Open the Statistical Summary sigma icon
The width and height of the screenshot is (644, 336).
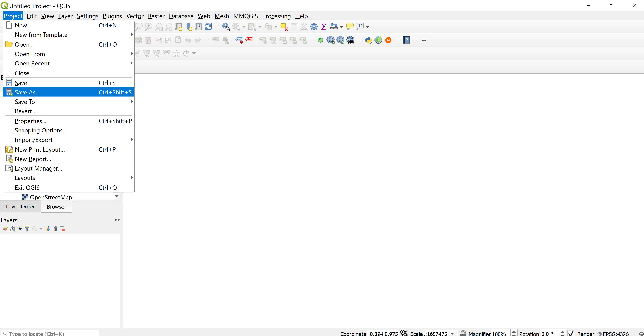click(x=324, y=26)
